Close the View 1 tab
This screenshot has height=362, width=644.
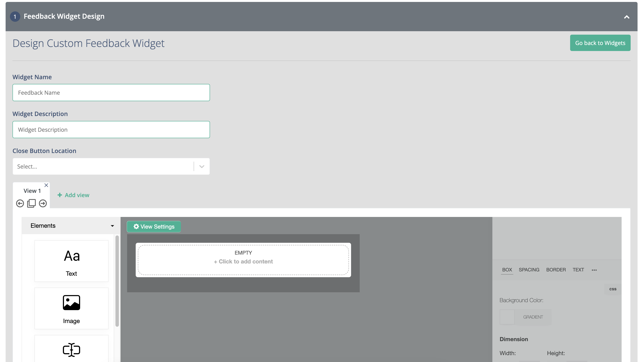click(46, 185)
